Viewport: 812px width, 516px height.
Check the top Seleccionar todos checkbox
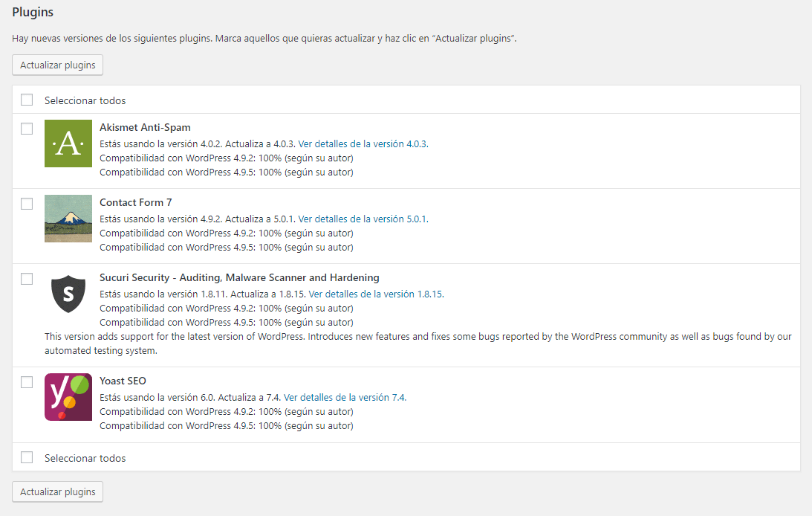[x=27, y=99]
